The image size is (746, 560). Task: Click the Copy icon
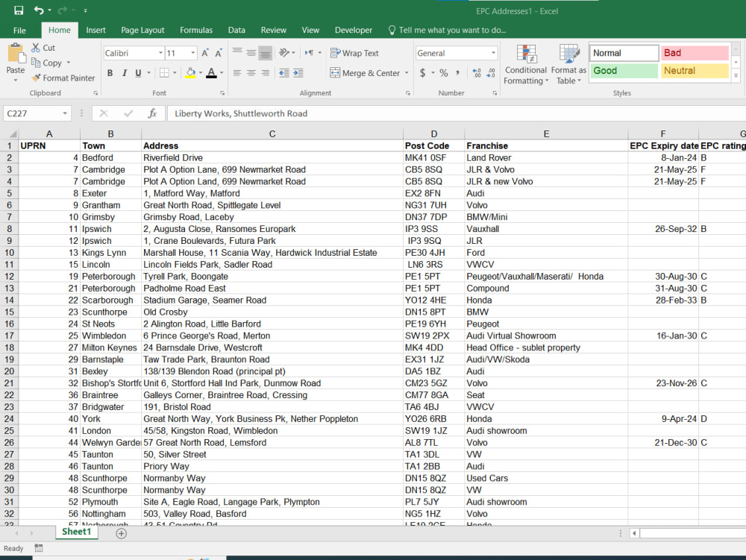(36, 63)
